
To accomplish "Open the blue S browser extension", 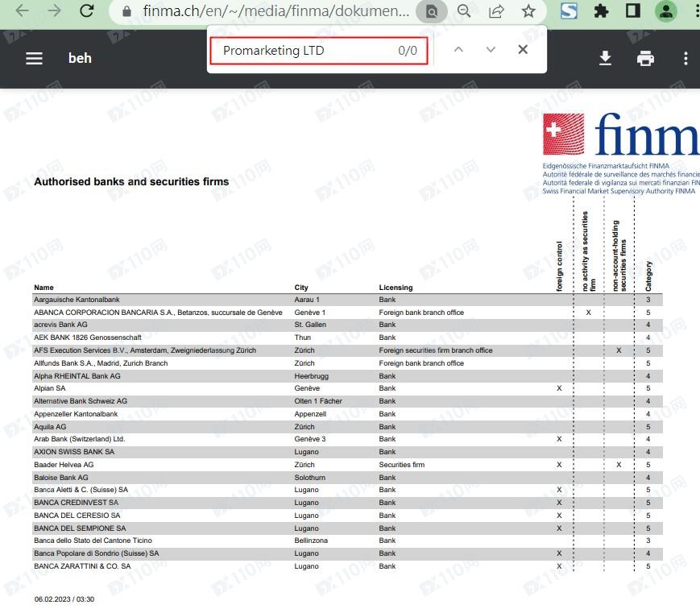I will 569,10.
